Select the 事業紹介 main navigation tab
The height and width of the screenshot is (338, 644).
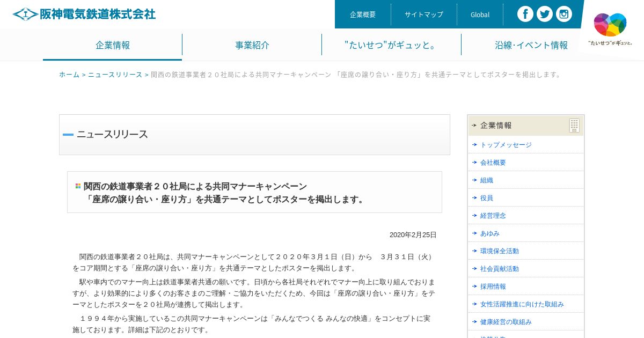click(x=252, y=45)
